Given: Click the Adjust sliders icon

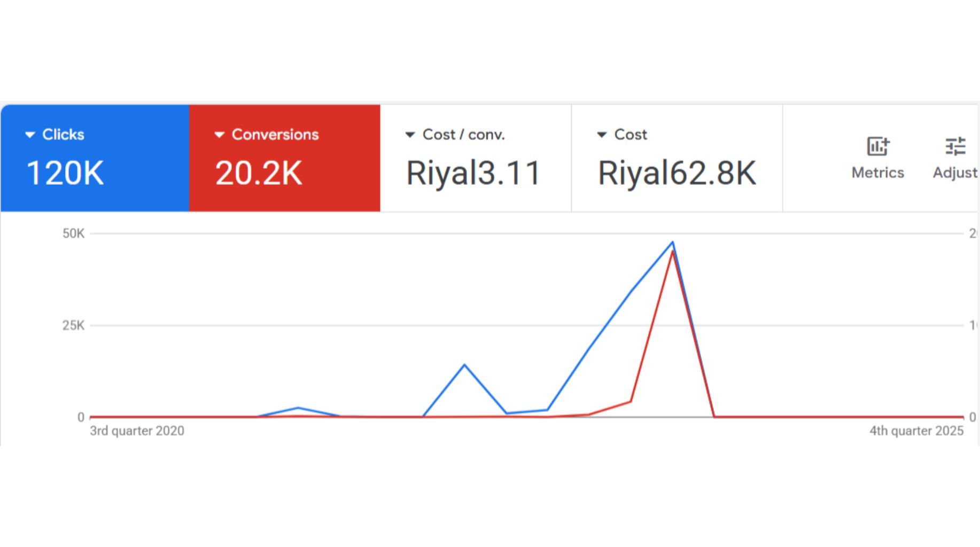Looking at the screenshot, I should 955,146.
